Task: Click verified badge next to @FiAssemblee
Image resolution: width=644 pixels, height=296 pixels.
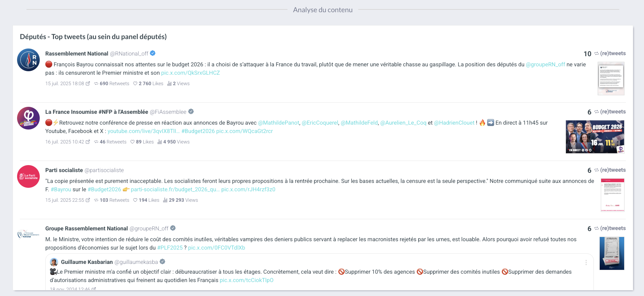Action: point(191,112)
